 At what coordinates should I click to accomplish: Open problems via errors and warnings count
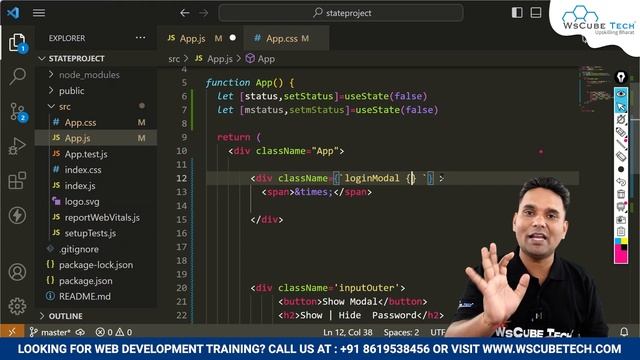pyautogui.click(x=114, y=332)
